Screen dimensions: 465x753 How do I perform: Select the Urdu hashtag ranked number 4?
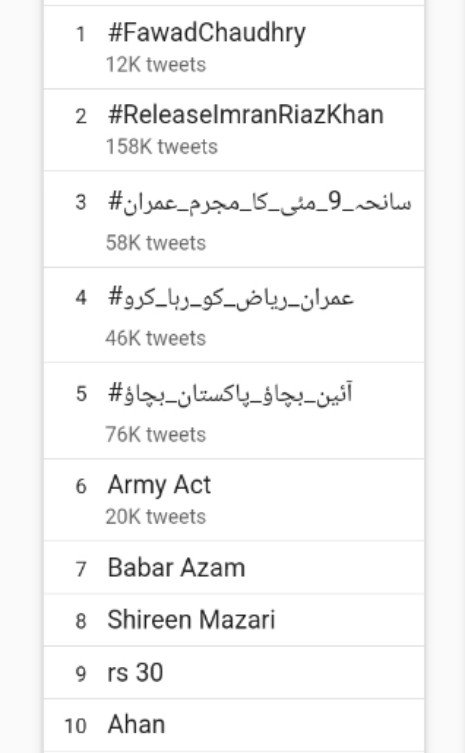click(x=231, y=298)
